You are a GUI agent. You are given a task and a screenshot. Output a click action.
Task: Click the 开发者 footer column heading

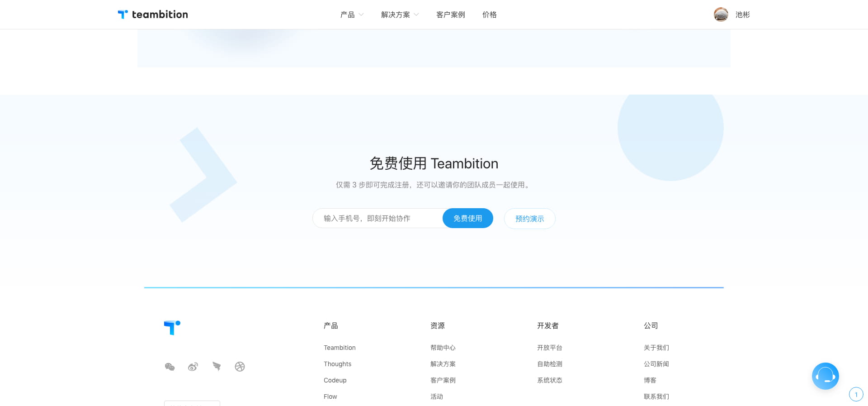(x=548, y=325)
